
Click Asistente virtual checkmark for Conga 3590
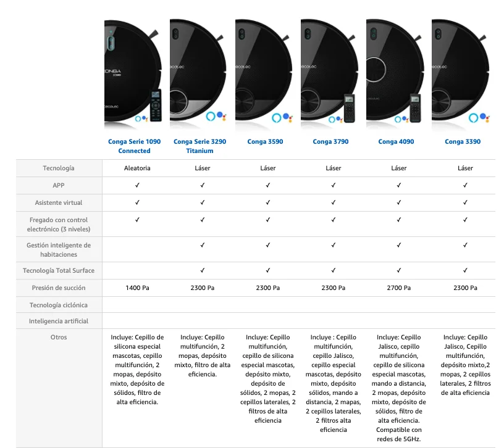pos(268,202)
